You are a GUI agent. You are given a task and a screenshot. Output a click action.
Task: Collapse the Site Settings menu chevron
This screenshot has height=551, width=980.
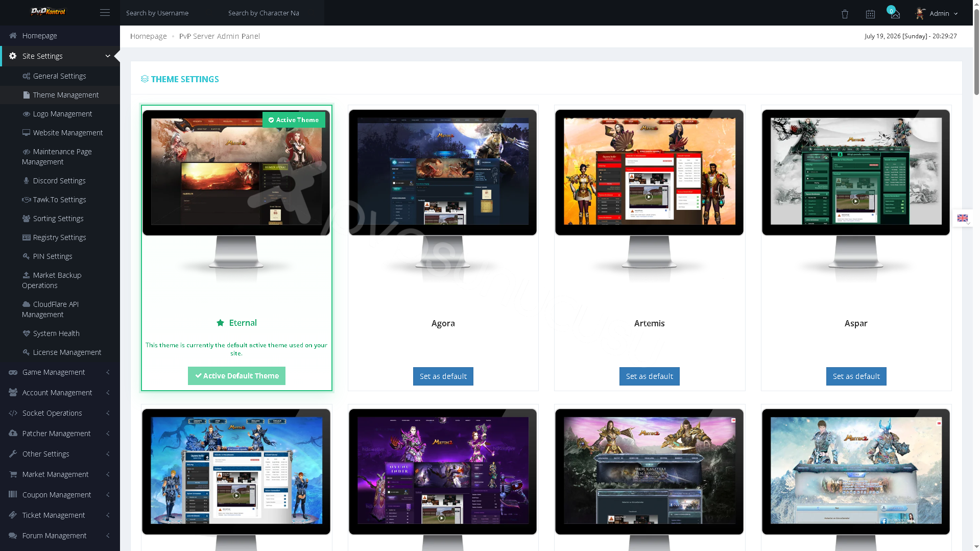coord(108,56)
